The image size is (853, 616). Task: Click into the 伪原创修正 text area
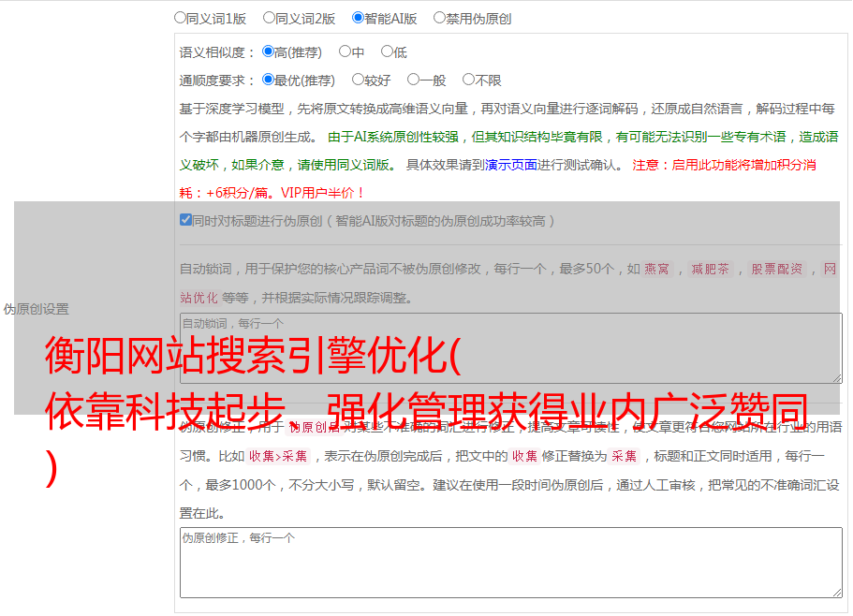509,562
